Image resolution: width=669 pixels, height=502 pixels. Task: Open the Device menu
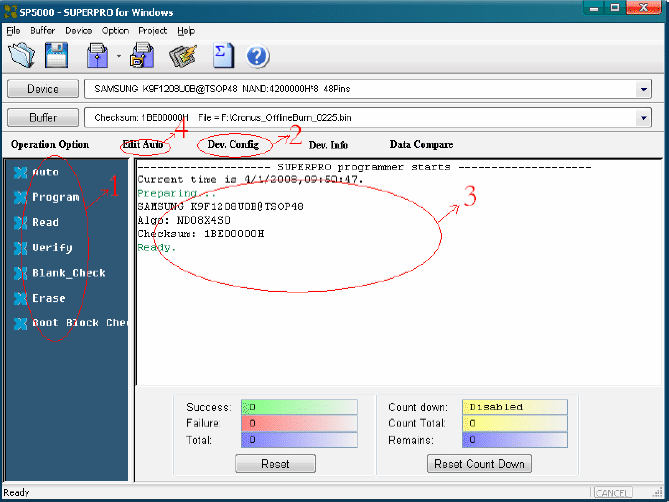point(79,31)
